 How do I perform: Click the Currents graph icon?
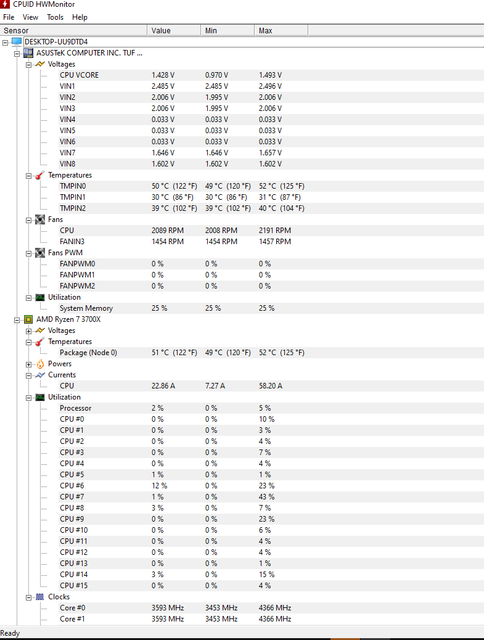(40, 375)
